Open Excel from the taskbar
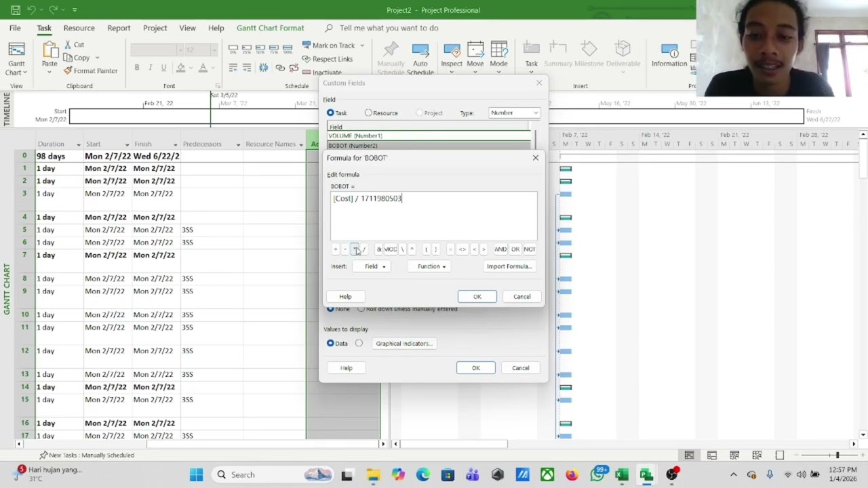This screenshot has width=868, height=488. tap(621, 474)
